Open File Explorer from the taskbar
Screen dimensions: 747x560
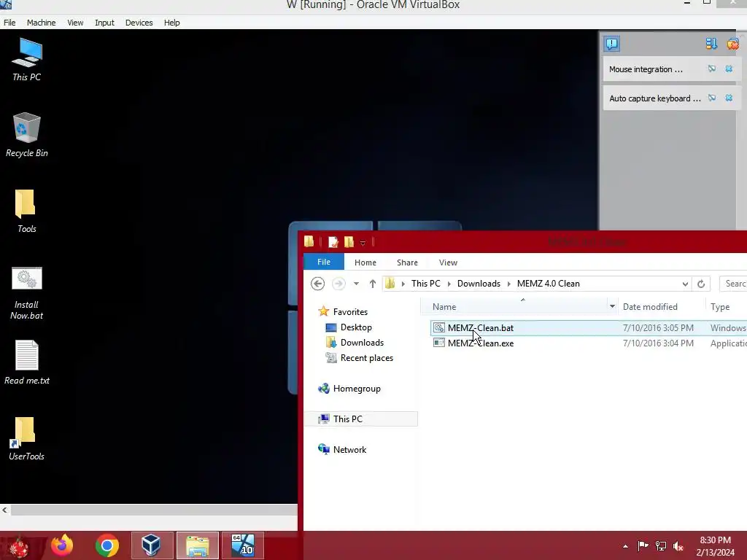[197, 545]
